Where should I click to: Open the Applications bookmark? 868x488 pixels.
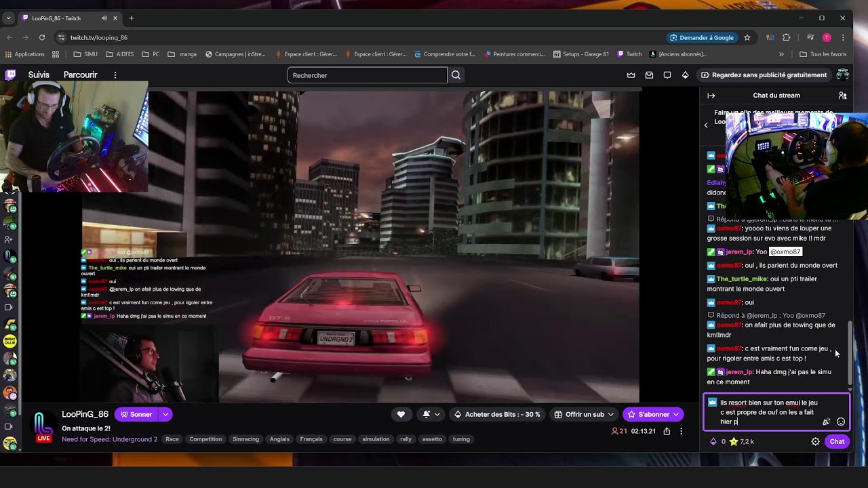[24, 54]
